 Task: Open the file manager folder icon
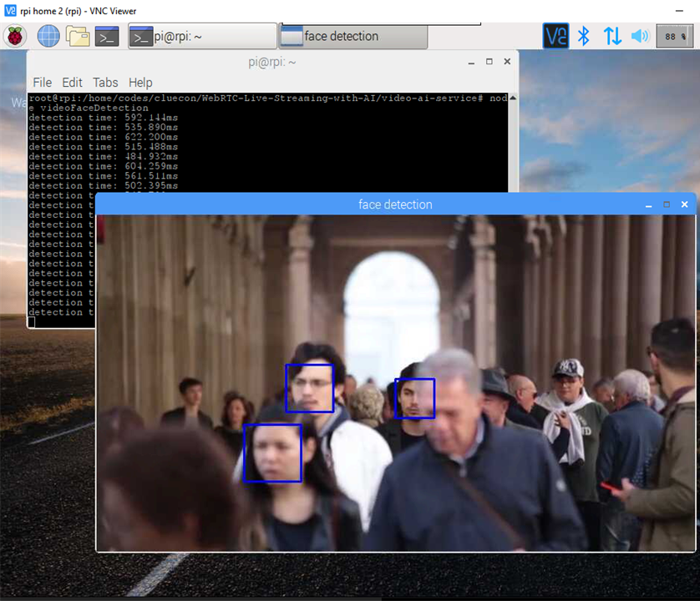coord(78,36)
